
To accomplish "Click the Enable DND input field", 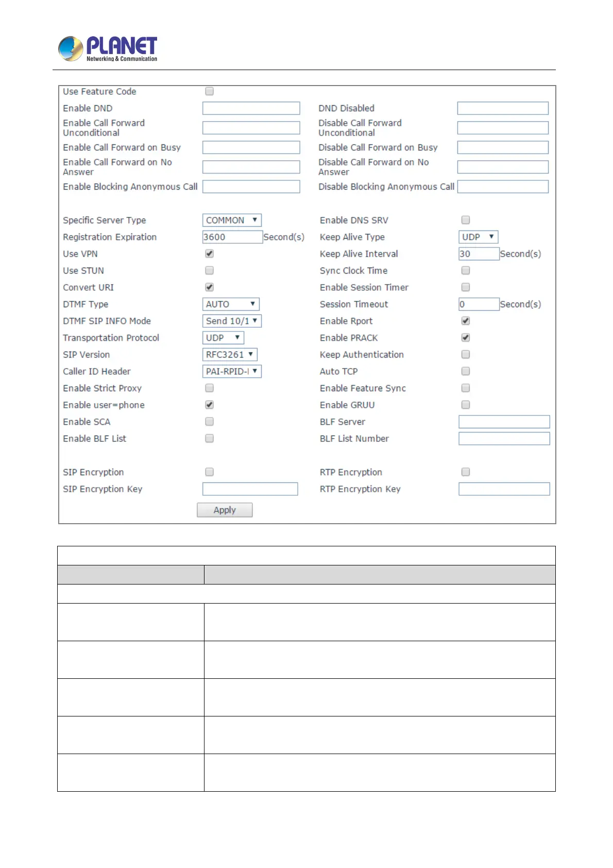I will 251,108.
